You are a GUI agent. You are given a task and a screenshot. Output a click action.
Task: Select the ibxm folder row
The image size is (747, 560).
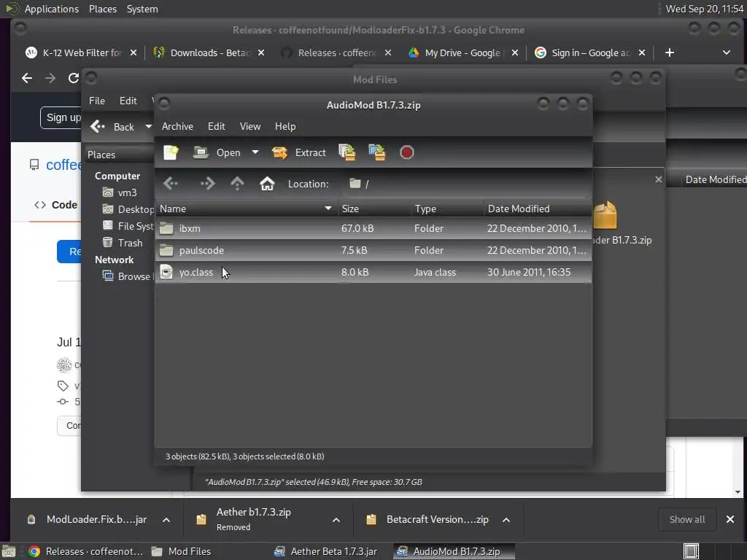coord(373,228)
